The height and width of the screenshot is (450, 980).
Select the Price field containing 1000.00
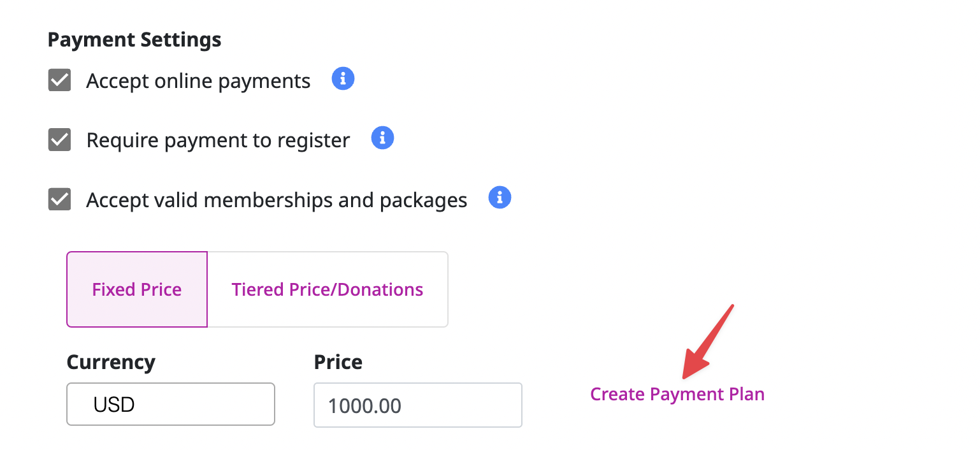417,405
